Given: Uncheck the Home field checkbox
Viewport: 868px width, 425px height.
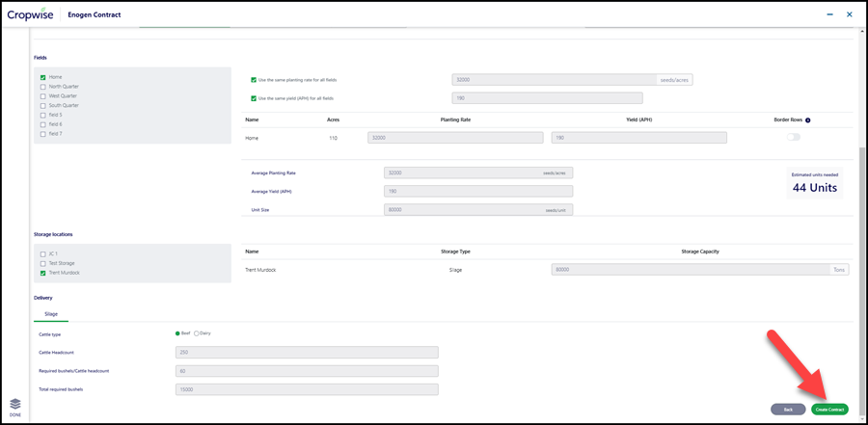Looking at the screenshot, I should (x=43, y=77).
